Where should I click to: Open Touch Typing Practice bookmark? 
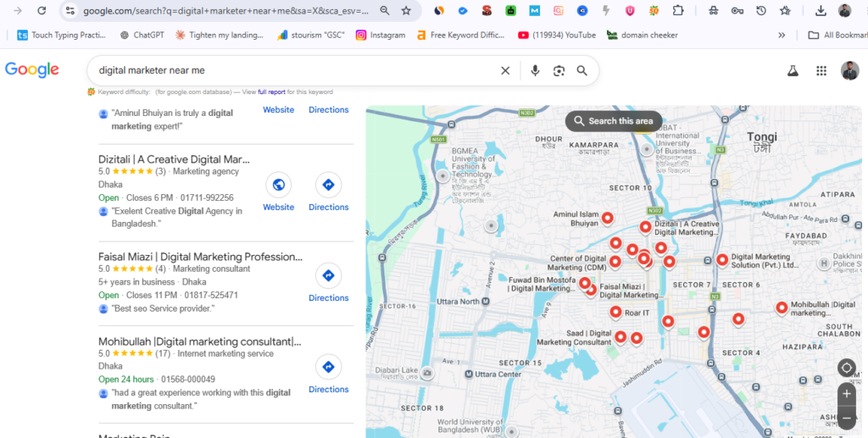click(x=61, y=35)
